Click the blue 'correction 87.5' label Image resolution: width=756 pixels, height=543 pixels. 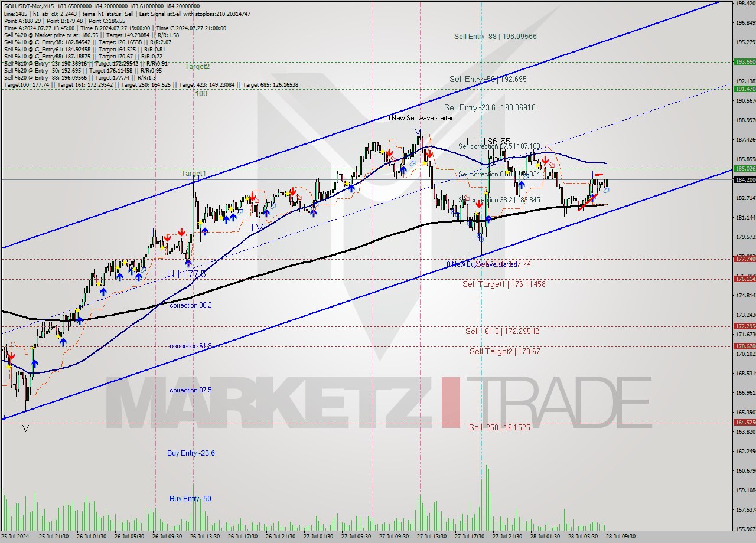[190, 390]
